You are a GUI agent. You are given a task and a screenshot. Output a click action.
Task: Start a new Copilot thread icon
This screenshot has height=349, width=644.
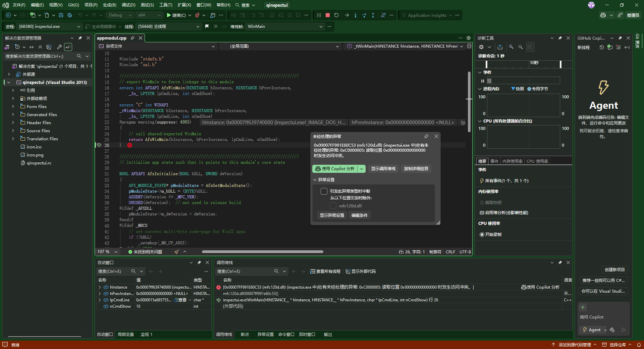coord(610,47)
